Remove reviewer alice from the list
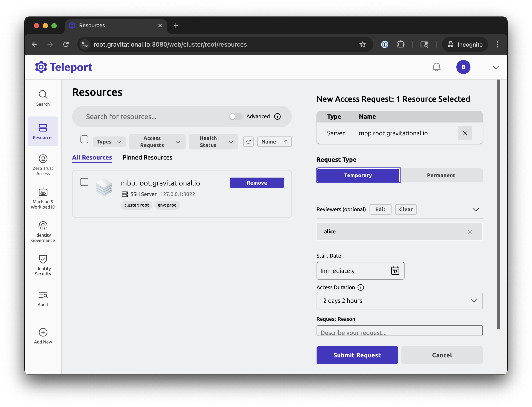The image size is (532, 407). tap(470, 232)
